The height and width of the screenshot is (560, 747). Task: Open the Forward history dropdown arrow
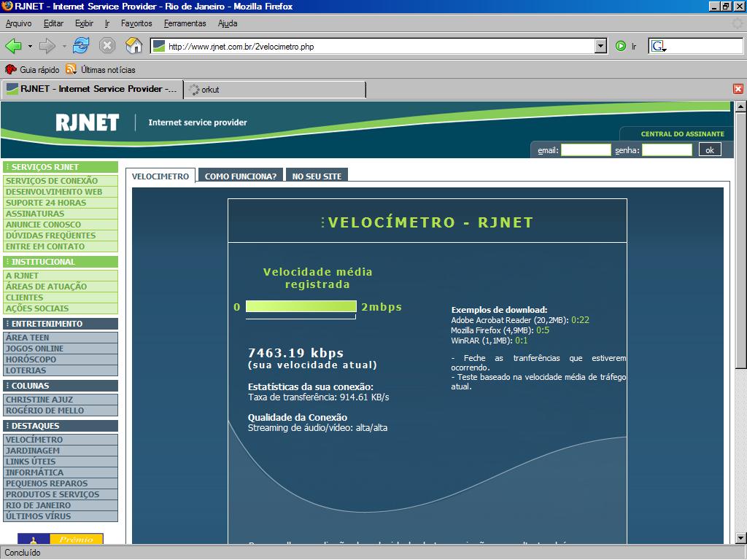click(64, 46)
